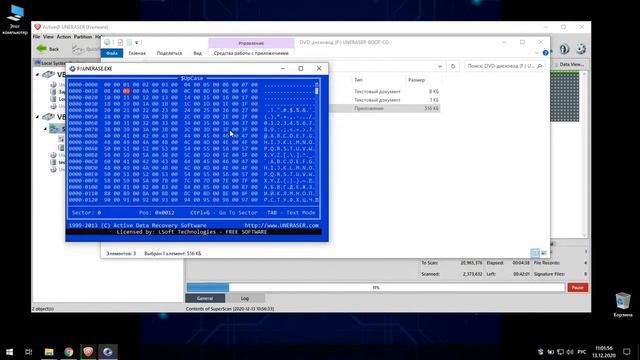Click the 'http://www.UNERASER.com' text in console
The image size is (640, 360).
click(282, 225)
